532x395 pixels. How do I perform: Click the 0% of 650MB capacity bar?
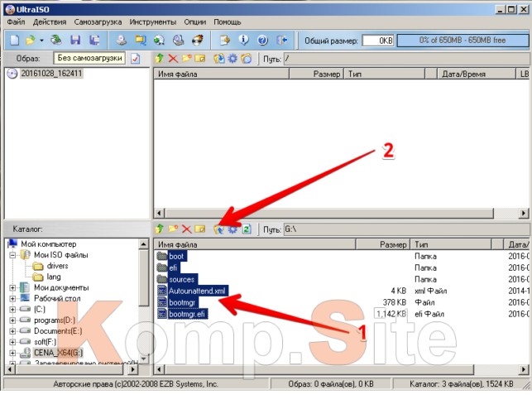pyautogui.click(x=463, y=41)
